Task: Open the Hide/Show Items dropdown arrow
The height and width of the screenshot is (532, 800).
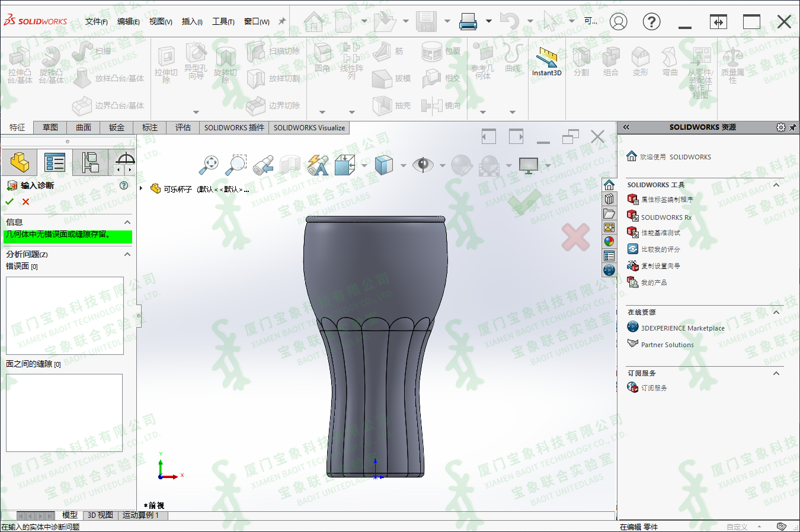Action: (x=442, y=165)
